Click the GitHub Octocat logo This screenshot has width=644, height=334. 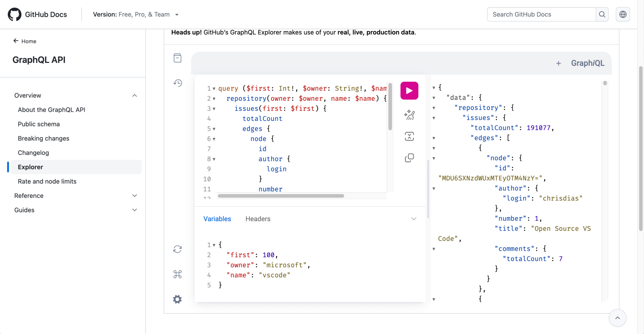pos(14,14)
